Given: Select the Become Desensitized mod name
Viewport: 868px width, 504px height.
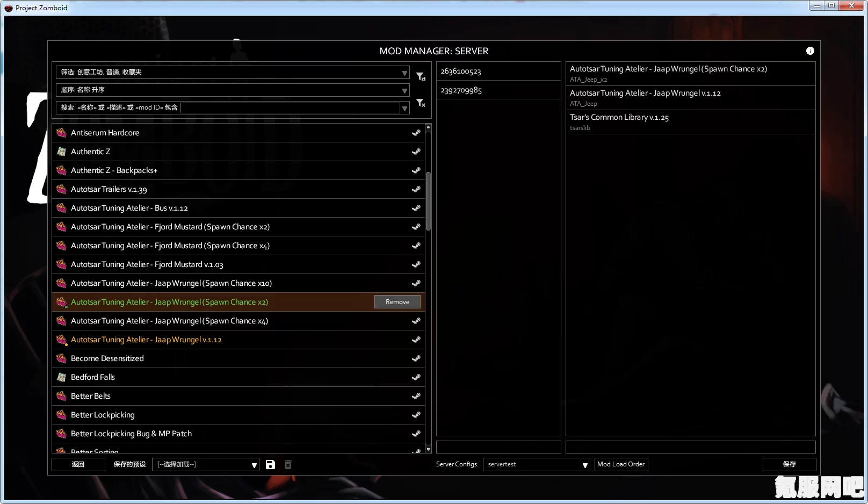Looking at the screenshot, I should coord(107,358).
